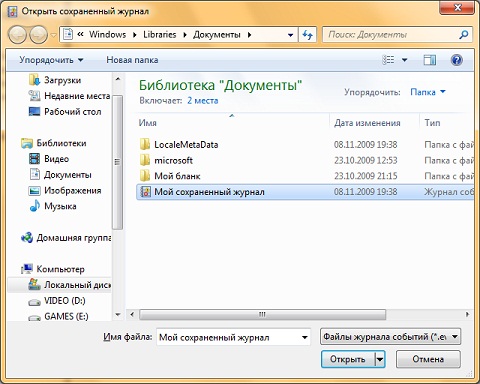Select Компьютер in navigation pane
480x384 pixels.
point(60,269)
